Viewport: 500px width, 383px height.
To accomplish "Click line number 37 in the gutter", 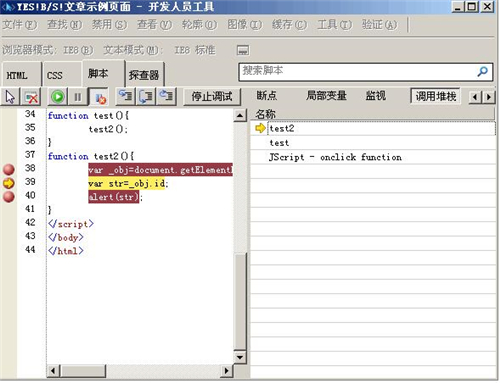I will (30, 155).
